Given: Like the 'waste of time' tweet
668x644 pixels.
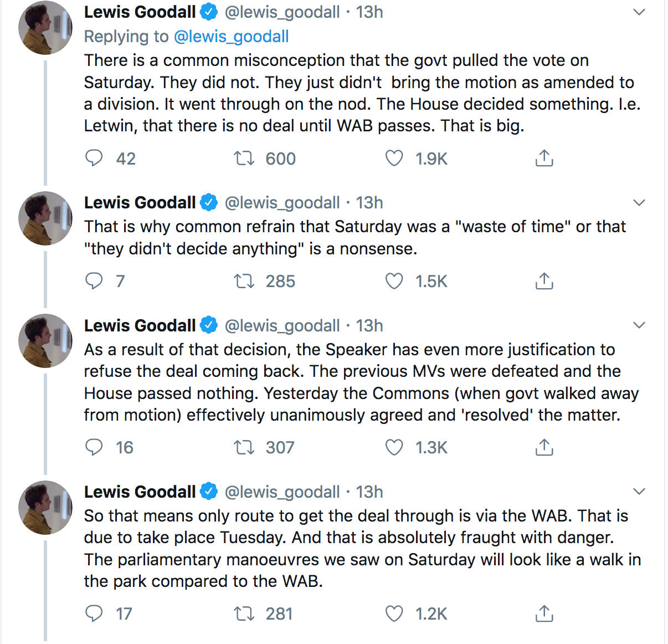Looking at the screenshot, I should click(394, 281).
